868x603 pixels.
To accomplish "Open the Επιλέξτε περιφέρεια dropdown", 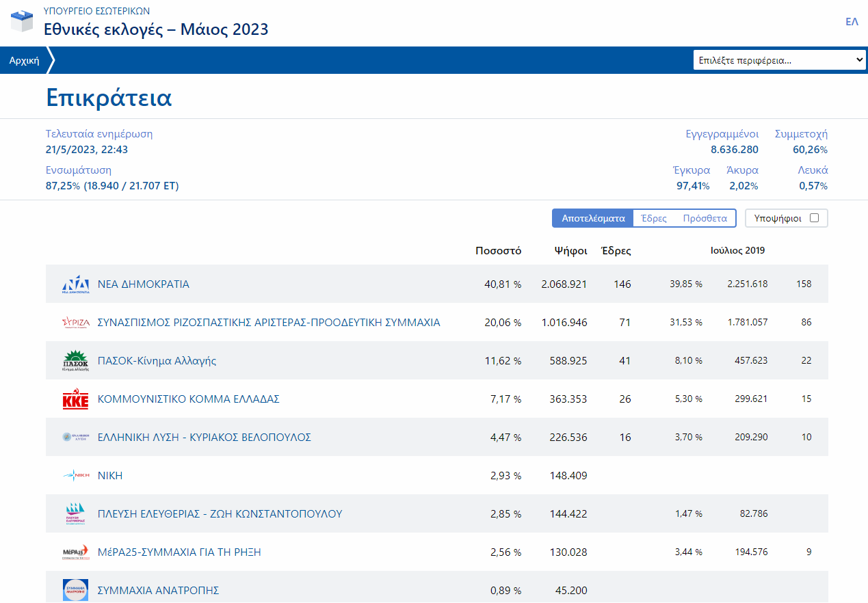I will tap(780, 60).
